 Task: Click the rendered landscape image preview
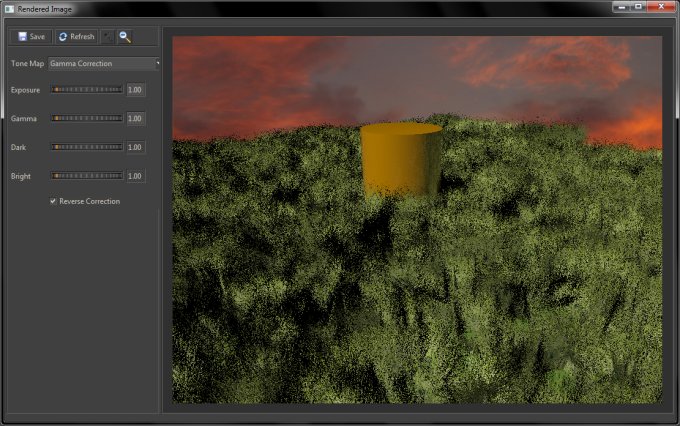pos(417,220)
